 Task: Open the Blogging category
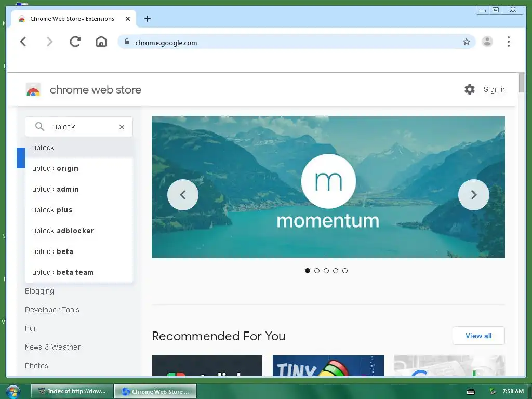tap(39, 291)
